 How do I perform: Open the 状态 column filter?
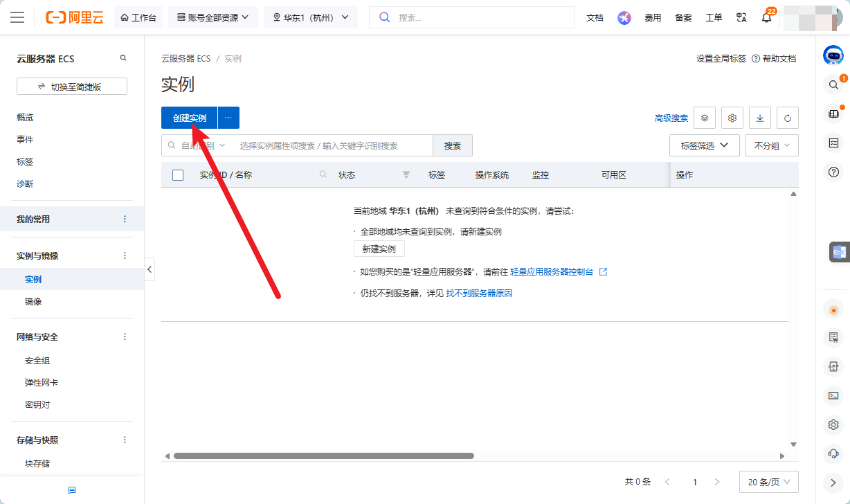pyautogui.click(x=406, y=174)
